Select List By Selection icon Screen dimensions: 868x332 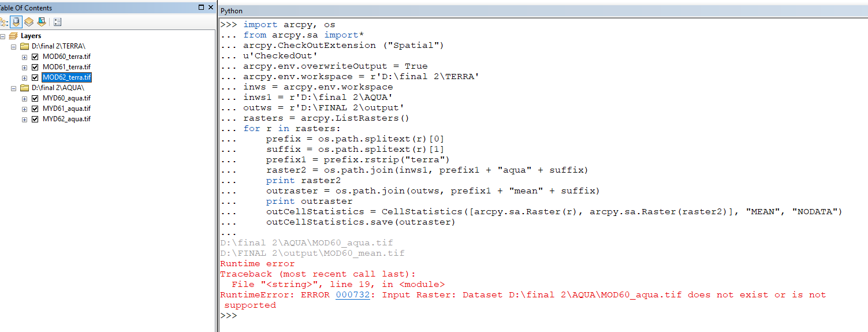pos(42,22)
